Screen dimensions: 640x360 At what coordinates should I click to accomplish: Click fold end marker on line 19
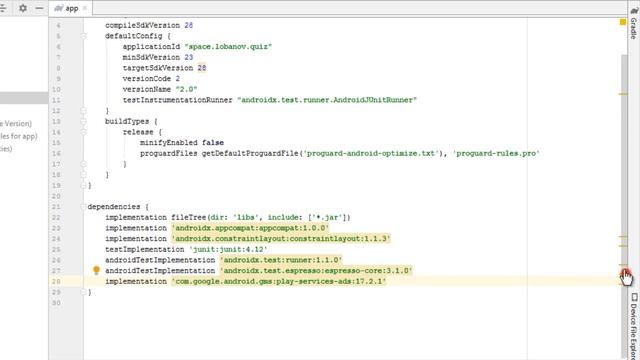83,185
